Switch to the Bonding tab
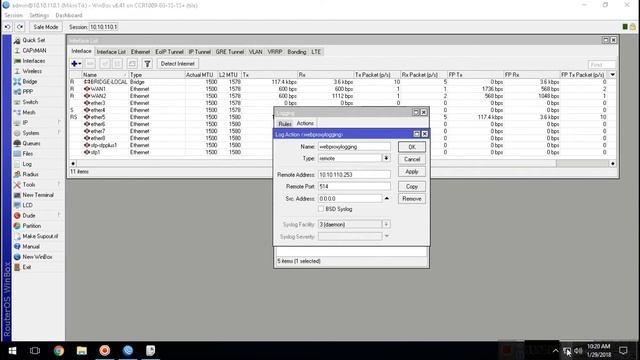This screenshot has height=360, width=640. click(297, 52)
